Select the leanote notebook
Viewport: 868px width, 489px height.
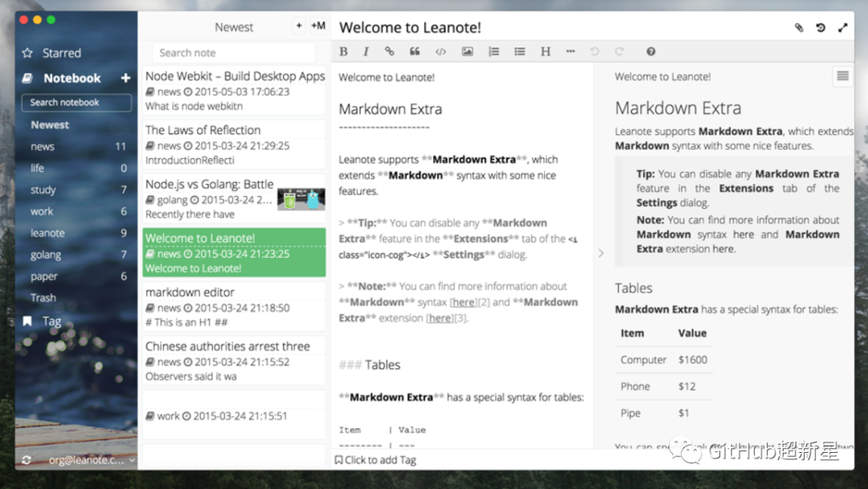[76, 233]
